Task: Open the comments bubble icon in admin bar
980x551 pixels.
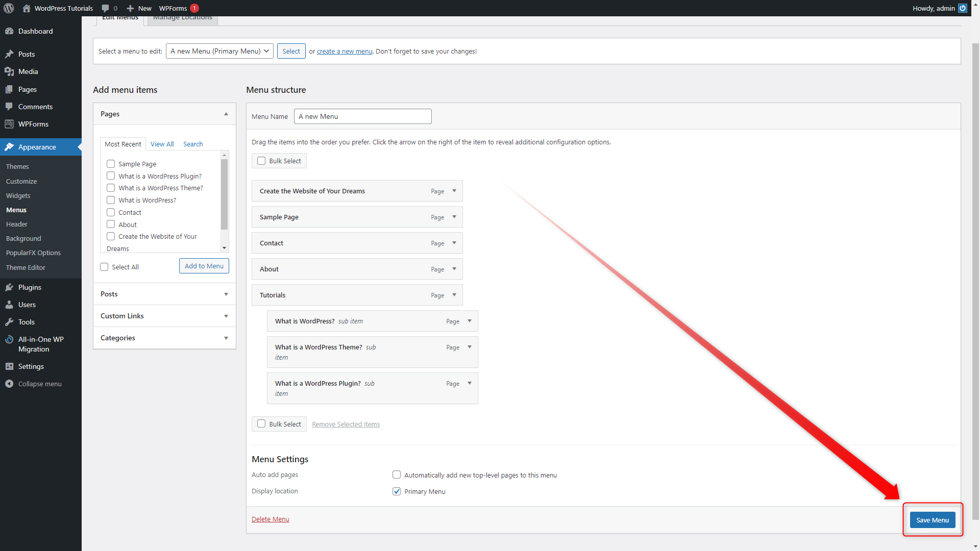Action: [x=105, y=8]
